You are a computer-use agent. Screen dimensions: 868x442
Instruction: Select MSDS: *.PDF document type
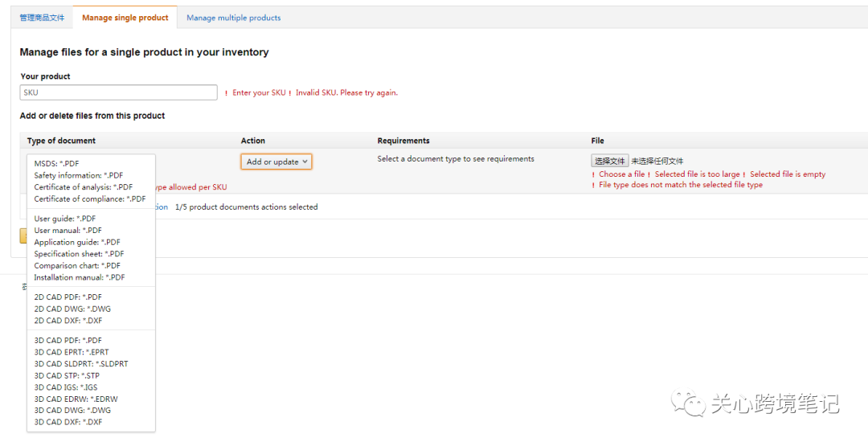56,164
